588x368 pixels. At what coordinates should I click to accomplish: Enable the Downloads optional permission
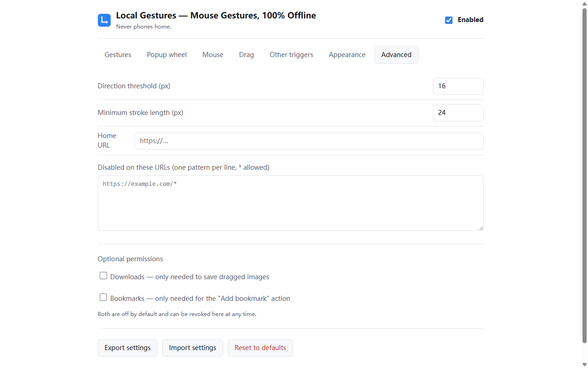click(x=103, y=276)
